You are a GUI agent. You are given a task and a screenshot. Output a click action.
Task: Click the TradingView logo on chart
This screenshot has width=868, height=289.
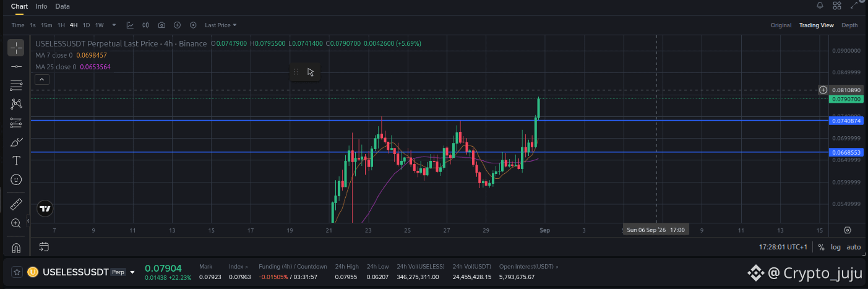click(x=45, y=209)
